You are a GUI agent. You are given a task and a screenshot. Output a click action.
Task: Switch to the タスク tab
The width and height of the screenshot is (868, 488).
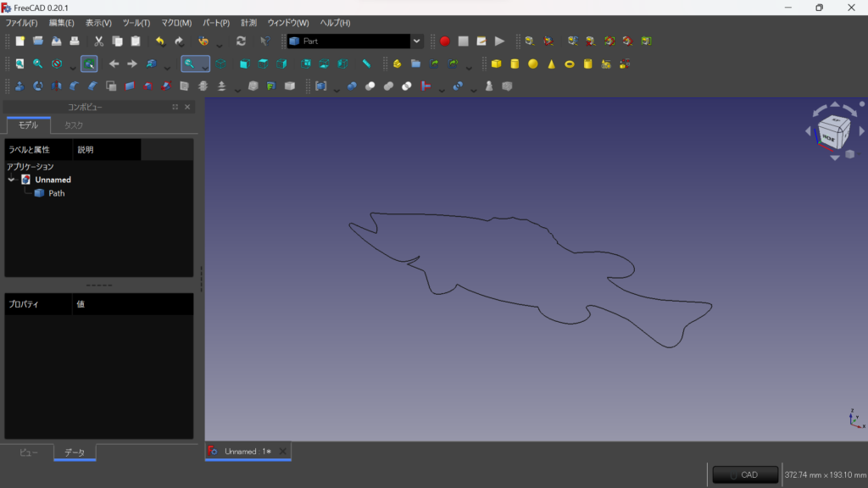tap(74, 125)
